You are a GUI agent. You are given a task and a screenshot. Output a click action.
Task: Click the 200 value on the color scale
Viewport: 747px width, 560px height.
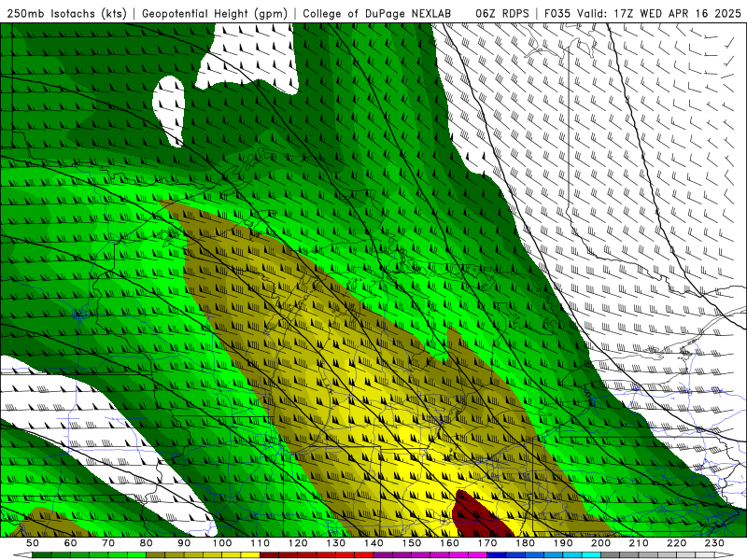[x=601, y=543]
